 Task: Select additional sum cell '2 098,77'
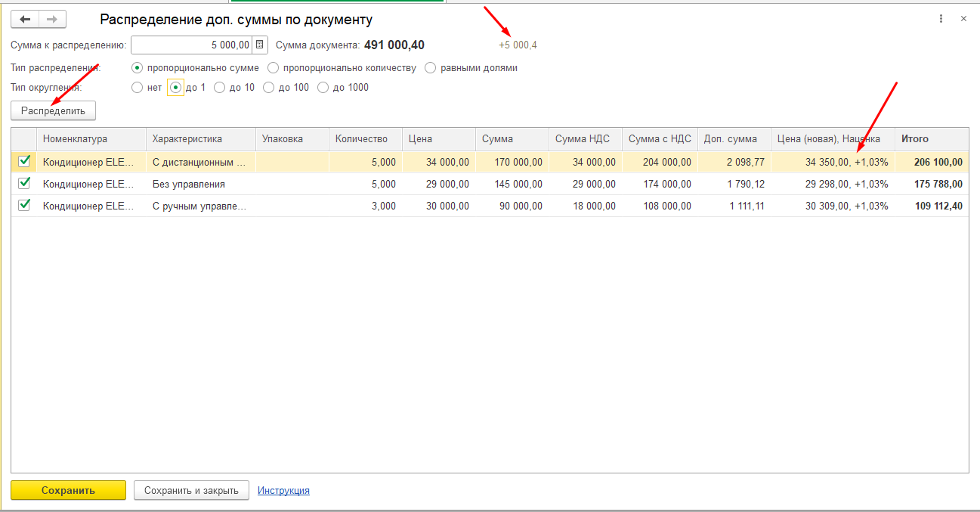click(734, 162)
